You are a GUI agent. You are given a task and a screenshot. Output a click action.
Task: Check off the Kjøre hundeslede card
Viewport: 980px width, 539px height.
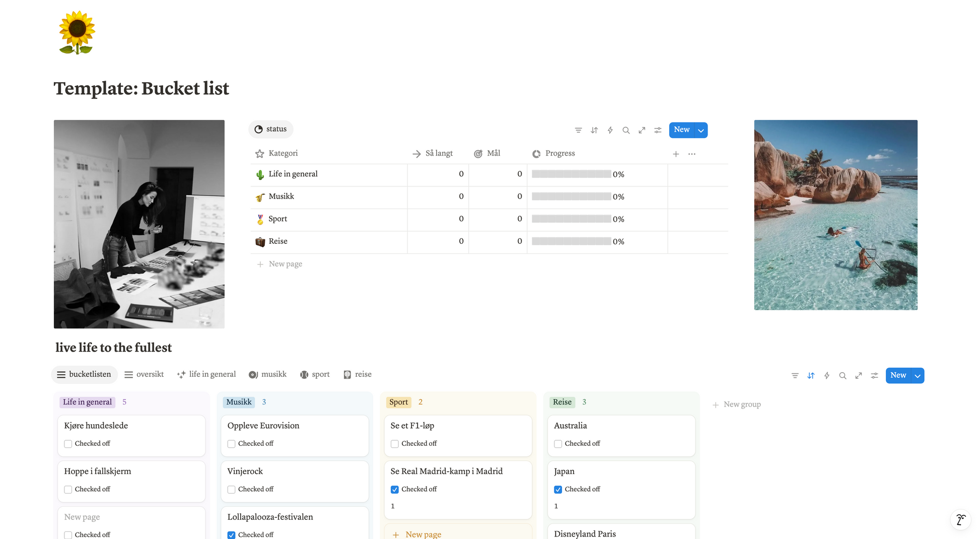[68, 444]
